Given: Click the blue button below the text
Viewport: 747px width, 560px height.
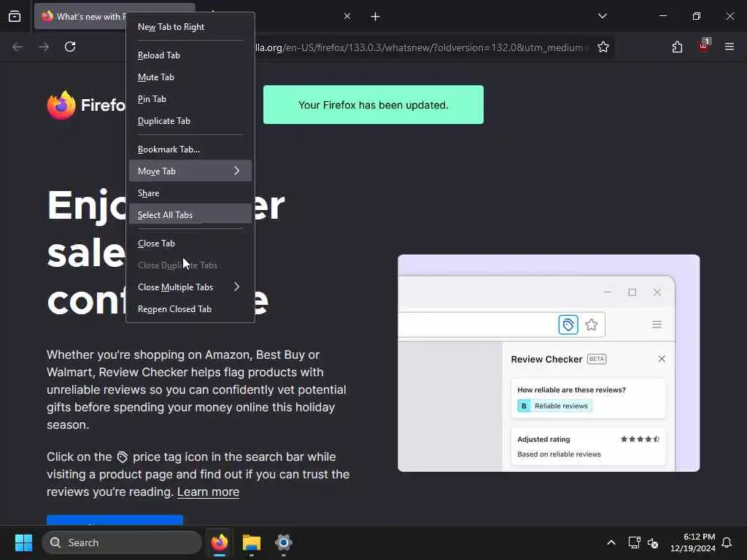Looking at the screenshot, I should click(115, 520).
